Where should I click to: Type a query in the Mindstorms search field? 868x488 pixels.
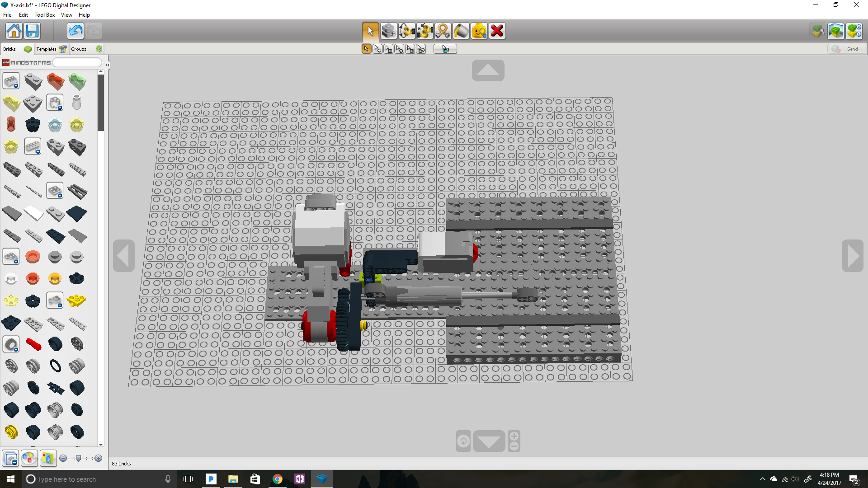[76, 62]
